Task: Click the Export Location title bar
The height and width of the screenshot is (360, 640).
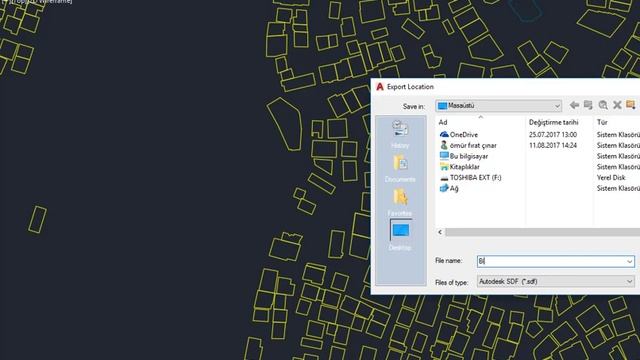Action: tap(505, 87)
